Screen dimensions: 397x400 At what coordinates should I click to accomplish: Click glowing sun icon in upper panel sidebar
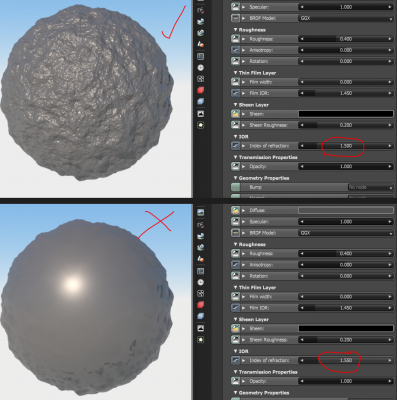click(x=200, y=125)
